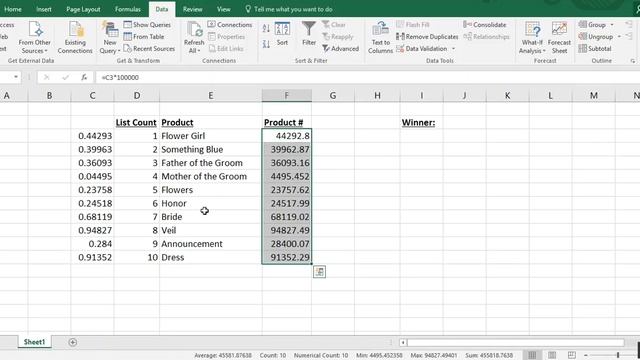The height and width of the screenshot is (360, 640).
Task: Switch to Page Layout view
Action: (552, 355)
